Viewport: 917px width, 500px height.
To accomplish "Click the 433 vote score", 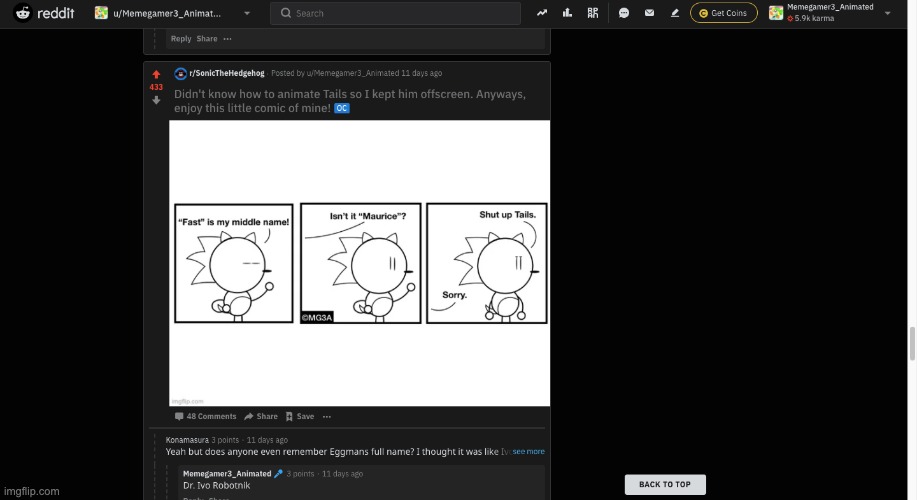I will (x=156, y=87).
